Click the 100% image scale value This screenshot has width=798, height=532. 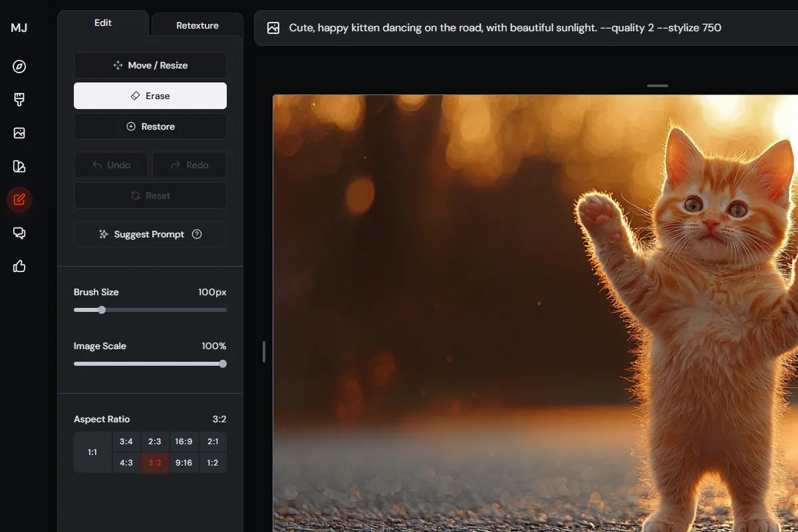[x=214, y=346]
